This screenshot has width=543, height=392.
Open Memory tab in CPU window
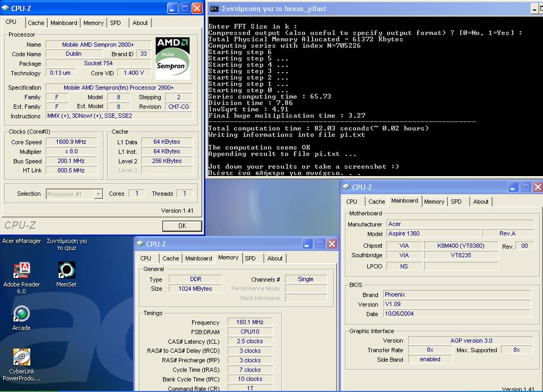coord(93,23)
